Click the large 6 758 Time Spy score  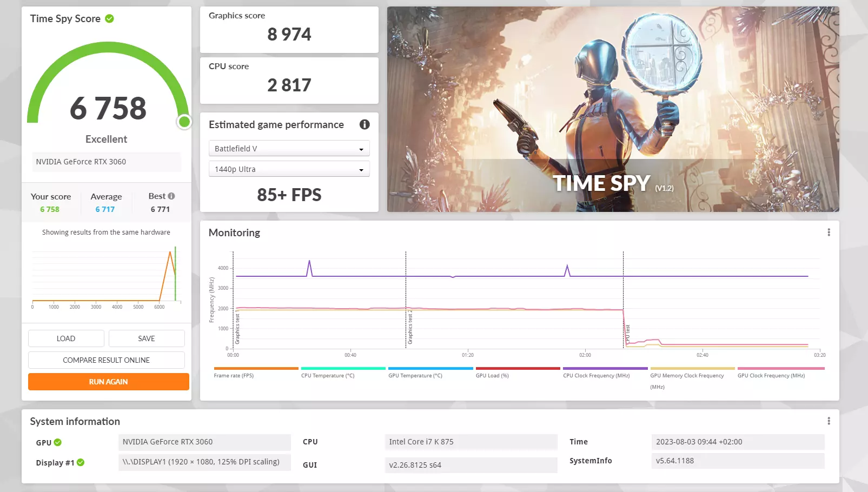[108, 108]
